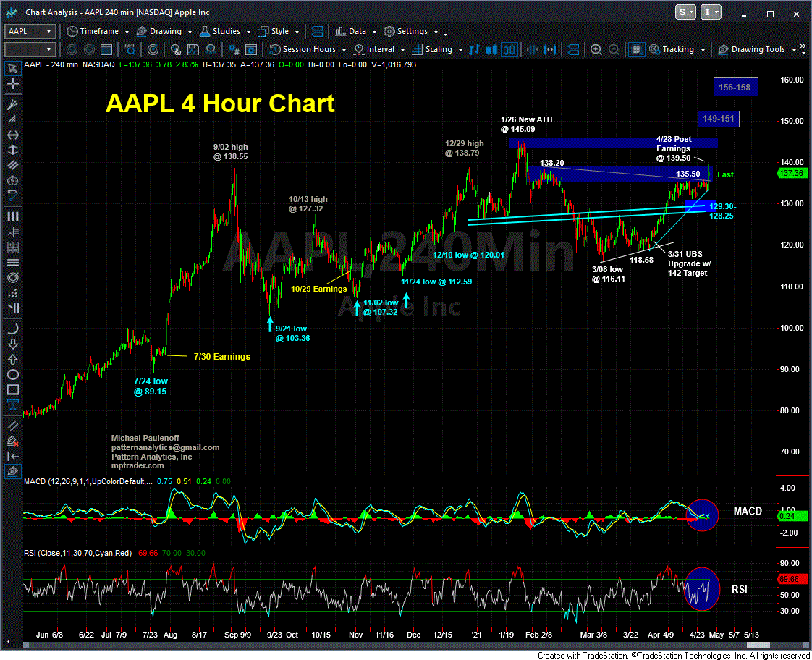Screen dimensions: 812x660
Task: Toggle the increase bar spacing button
Action: point(550,50)
